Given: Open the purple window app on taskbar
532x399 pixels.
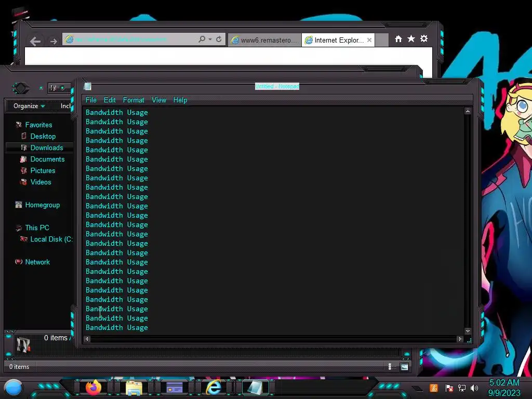Looking at the screenshot, I should point(175,388).
